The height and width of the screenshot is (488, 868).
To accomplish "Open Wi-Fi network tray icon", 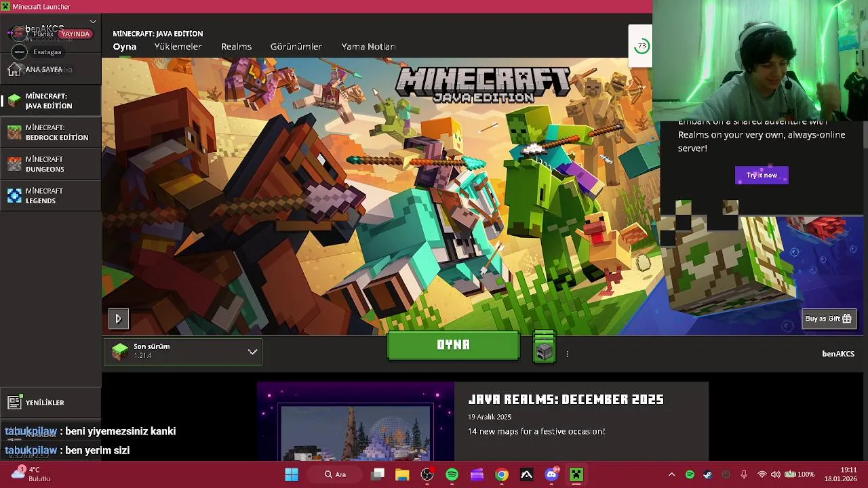I will [762, 474].
